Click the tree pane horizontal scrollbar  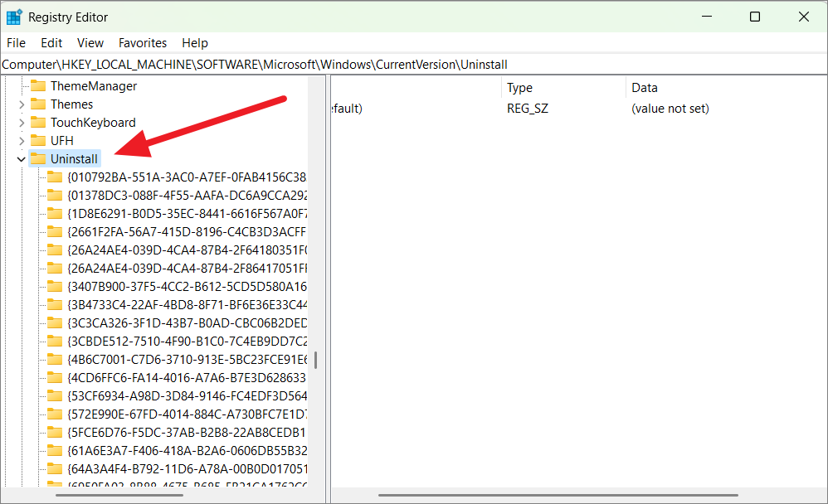tap(119, 495)
